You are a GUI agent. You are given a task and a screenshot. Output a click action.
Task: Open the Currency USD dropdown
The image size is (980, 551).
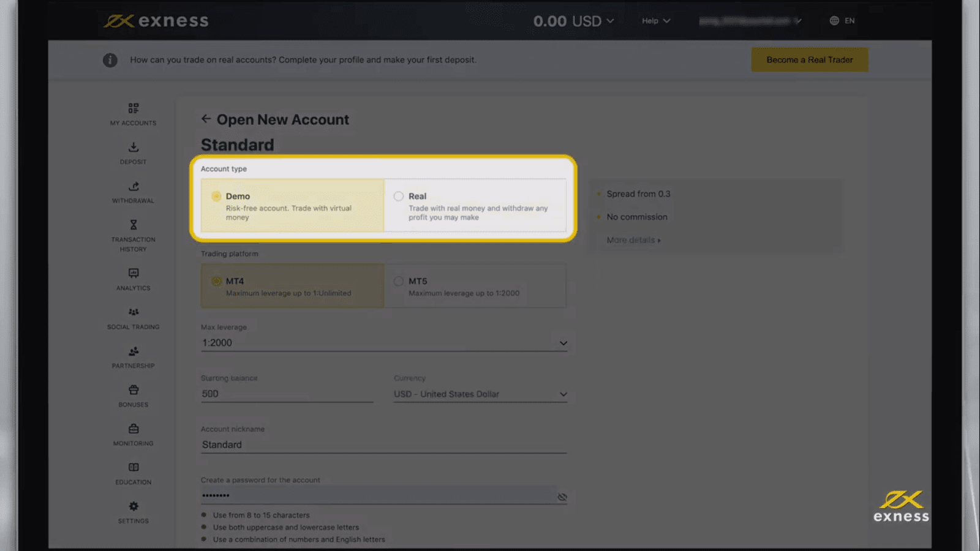coord(481,394)
